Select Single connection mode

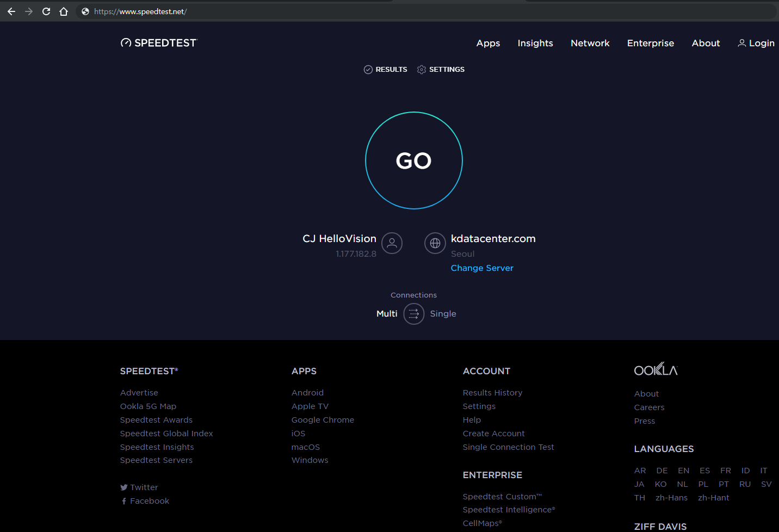coord(443,314)
